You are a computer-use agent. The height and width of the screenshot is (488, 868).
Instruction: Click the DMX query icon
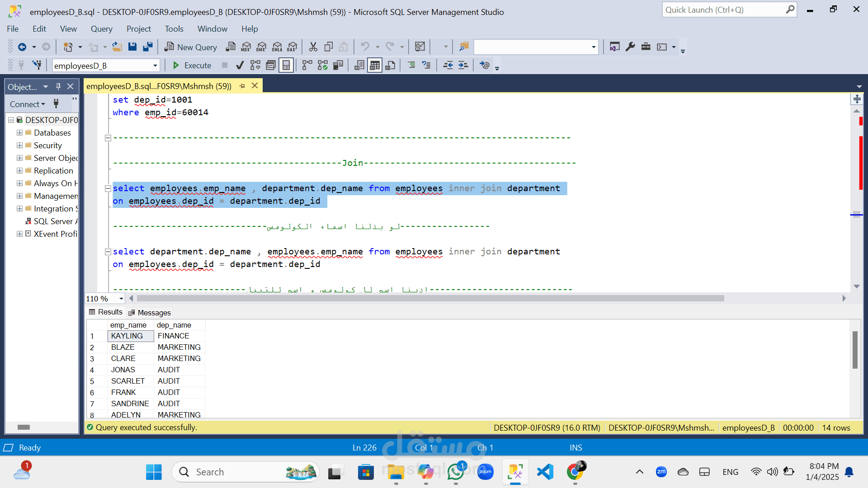point(261,47)
